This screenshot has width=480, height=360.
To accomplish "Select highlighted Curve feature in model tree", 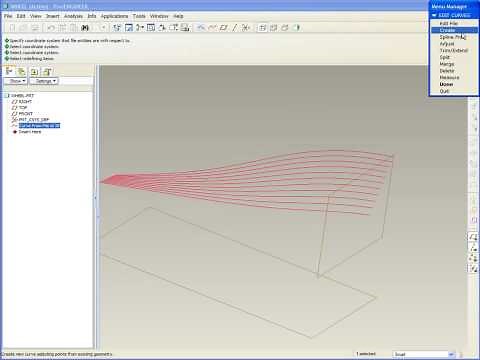I will click(39, 126).
